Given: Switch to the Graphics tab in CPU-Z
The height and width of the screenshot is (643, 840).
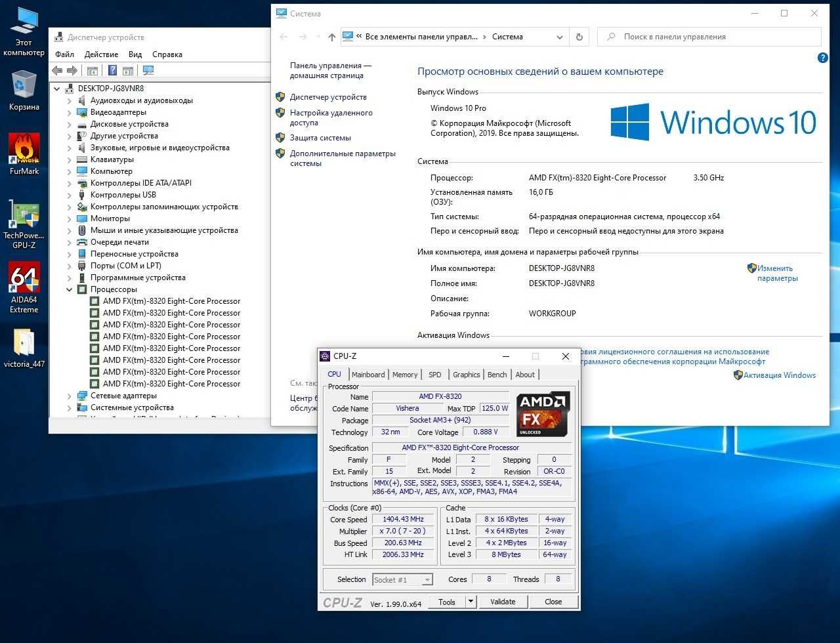Looking at the screenshot, I should click(x=467, y=375).
